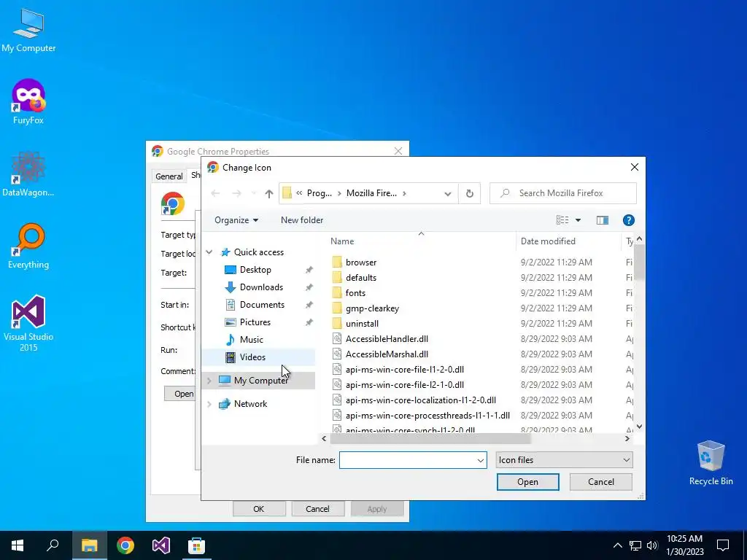Click the taskbar search magnifier
Image resolution: width=747 pixels, height=560 pixels.
53,545
